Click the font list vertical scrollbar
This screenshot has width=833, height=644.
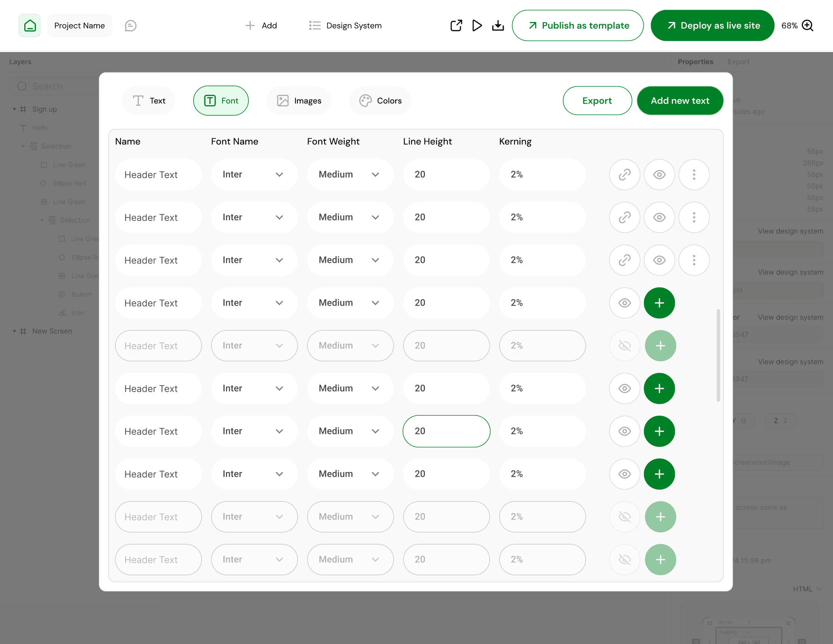pos(718,355)
